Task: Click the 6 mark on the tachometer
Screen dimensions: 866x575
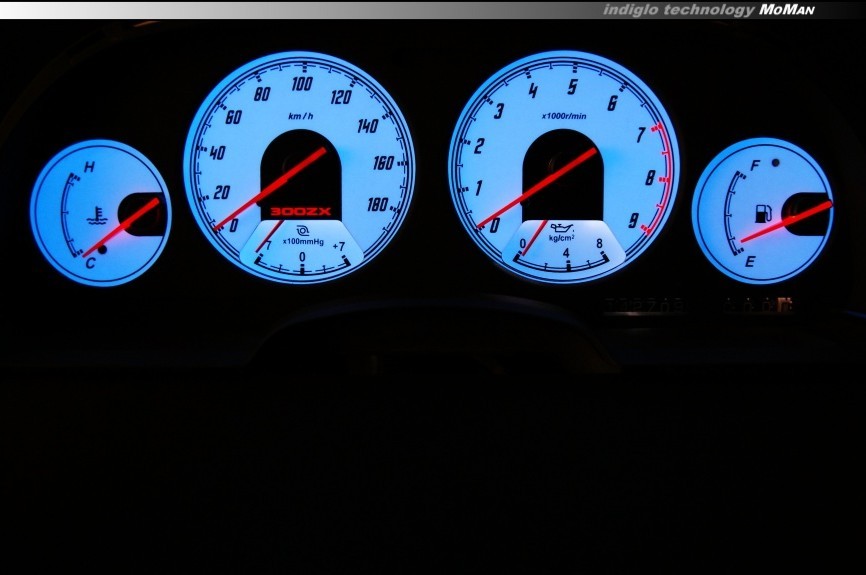Action: (x=612, y=103)
